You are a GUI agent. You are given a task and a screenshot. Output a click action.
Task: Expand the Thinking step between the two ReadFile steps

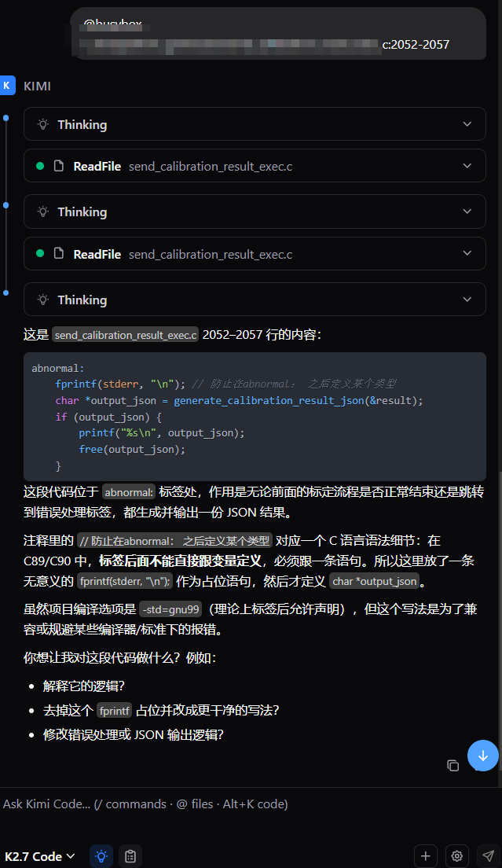(x=255, y=211)
